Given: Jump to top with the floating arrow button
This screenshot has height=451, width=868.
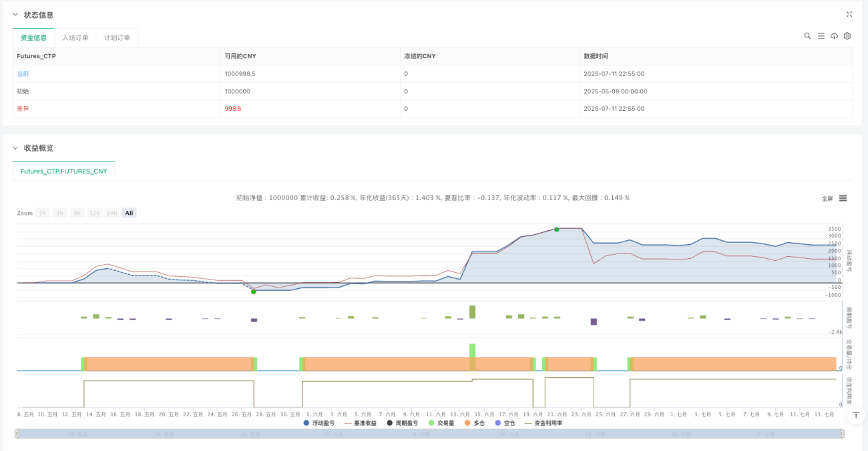Looking at the screenshot, I should 856,415.
